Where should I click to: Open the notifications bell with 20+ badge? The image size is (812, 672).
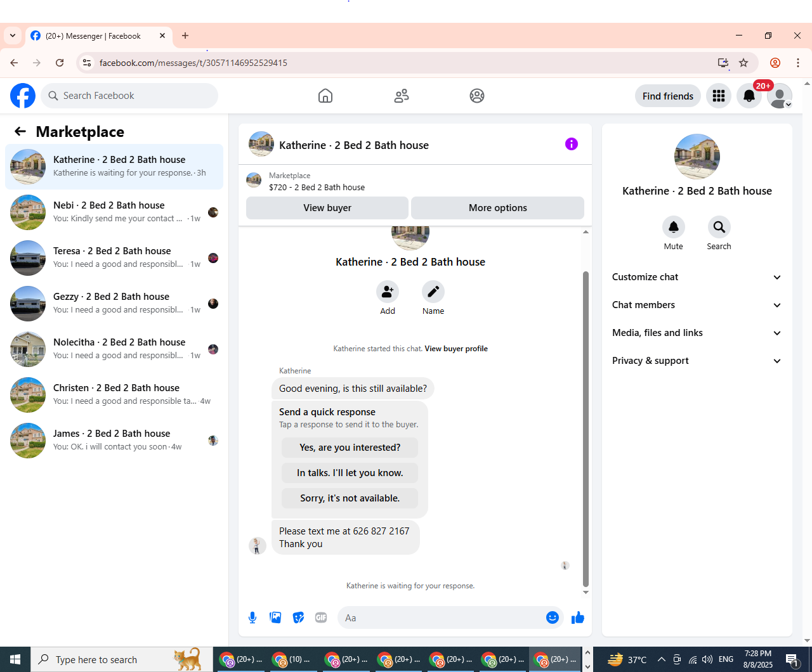coord(749,96)
